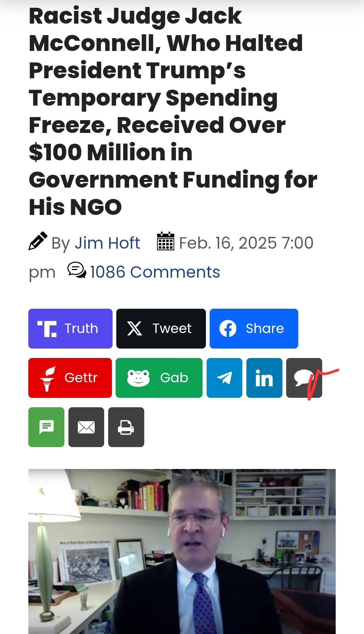Viewport: 364px width, 634px height.
Task: Share the article on LinkedIn
Action: 264,378
